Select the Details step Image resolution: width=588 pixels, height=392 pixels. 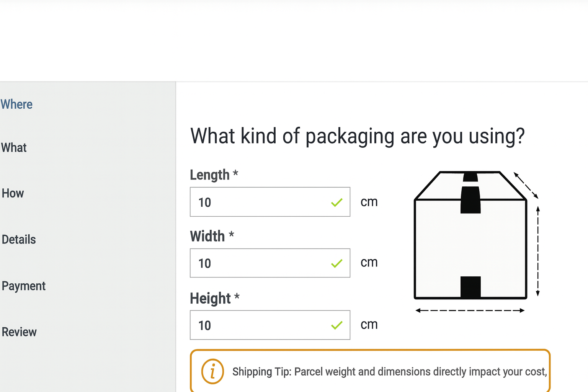tap(19, 239)
